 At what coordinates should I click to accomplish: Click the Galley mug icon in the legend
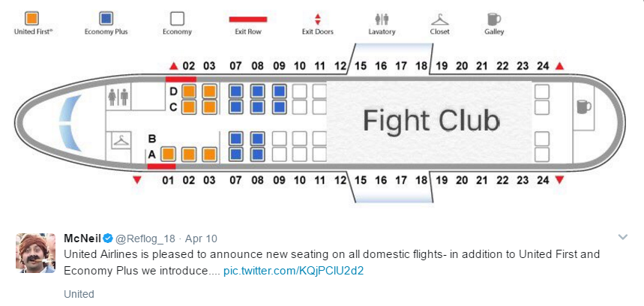[x=493, y=19]
